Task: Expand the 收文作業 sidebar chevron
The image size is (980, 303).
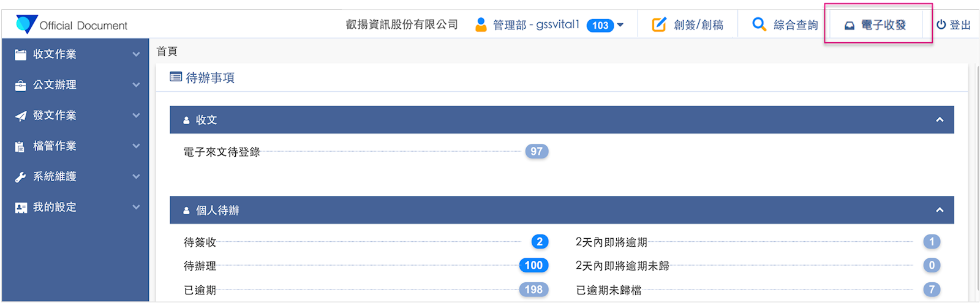Action: [x=136, y=54]
